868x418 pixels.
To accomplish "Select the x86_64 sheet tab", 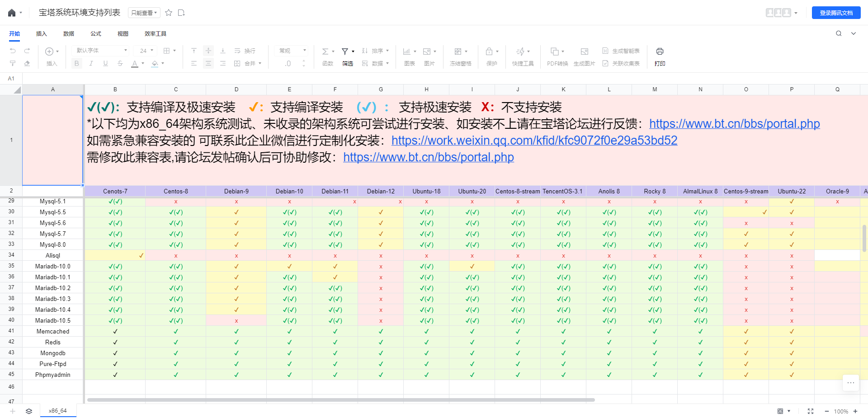I will coord(58,411).
